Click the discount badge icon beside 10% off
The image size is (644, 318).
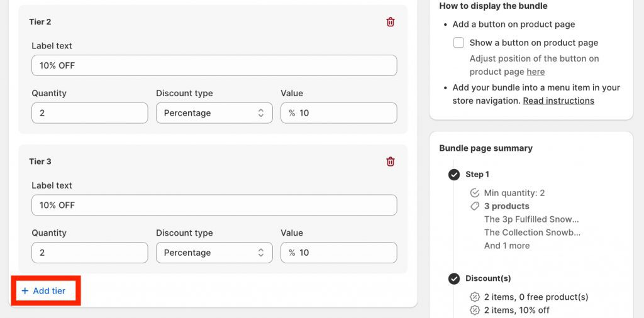click(x=475, y=310)
